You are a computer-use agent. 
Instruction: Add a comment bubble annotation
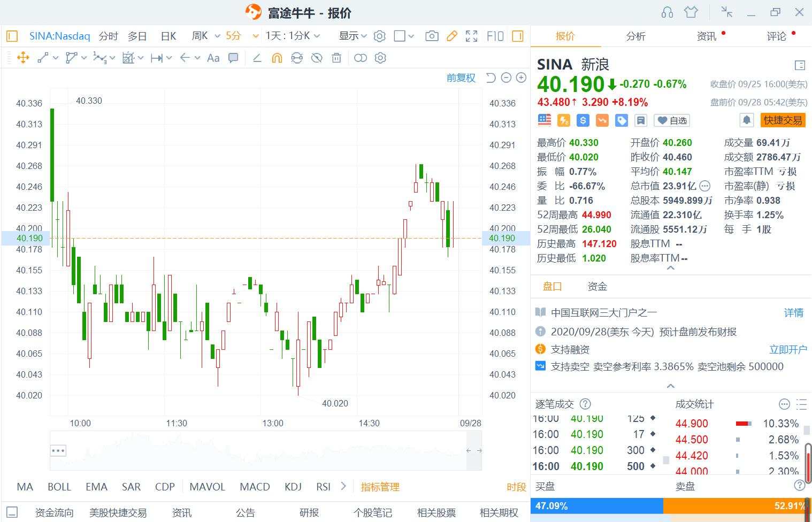point(233,58)
